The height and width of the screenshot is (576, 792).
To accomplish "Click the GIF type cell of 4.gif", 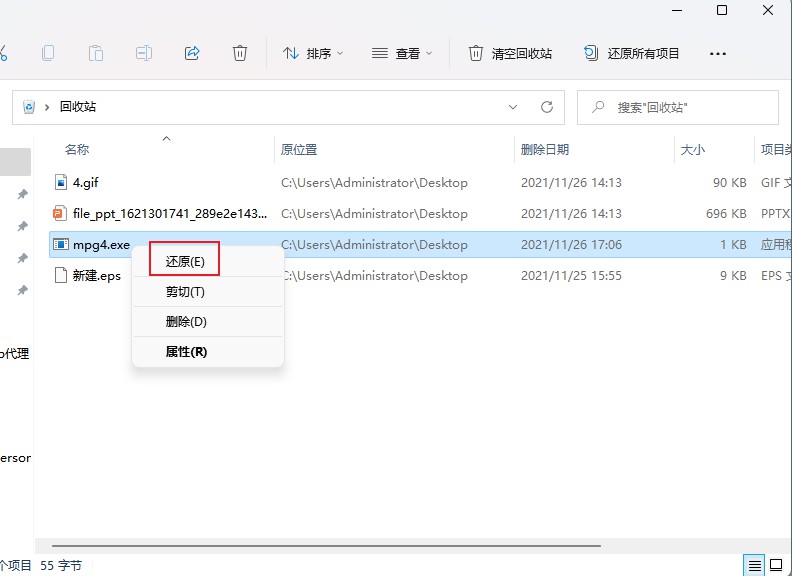I will [776, 182].
